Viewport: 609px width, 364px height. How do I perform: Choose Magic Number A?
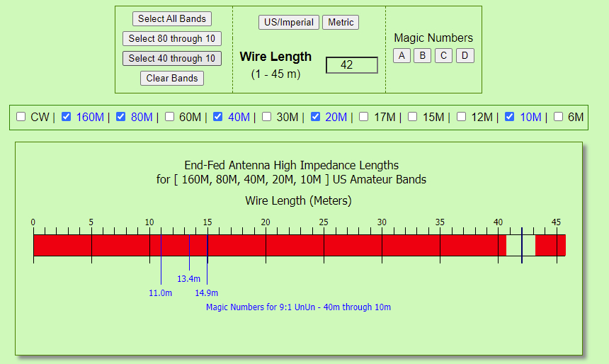click(402, 55)
